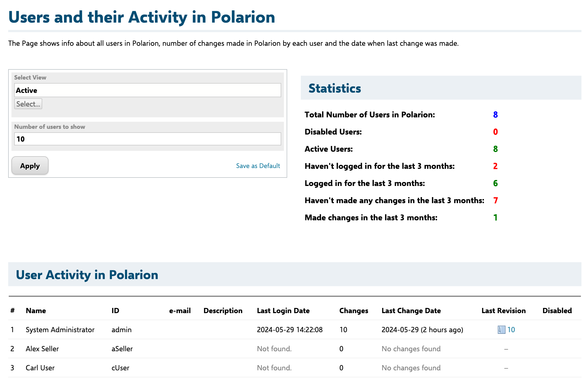This screenshot has height=379, width=588.
Task: Click No changes found in Carl User row
Action: click(x=411, y=368)
